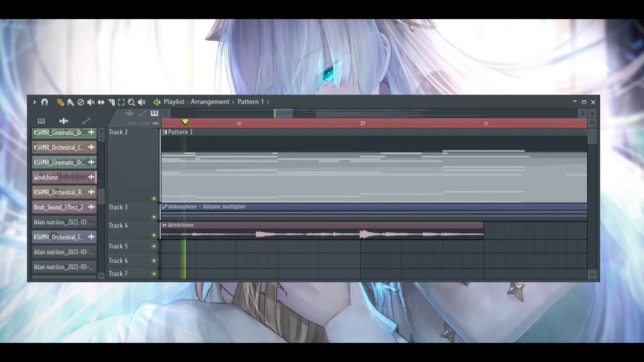644x362 pixels.
Task: Toggle the magnet snap icon
Action: coord(44,102)
